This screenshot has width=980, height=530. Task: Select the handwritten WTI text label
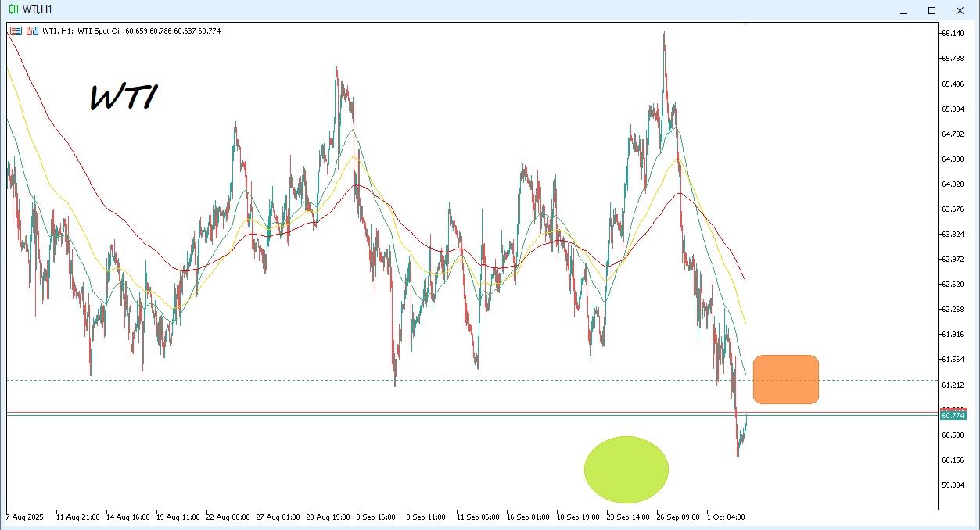(124, 98)
